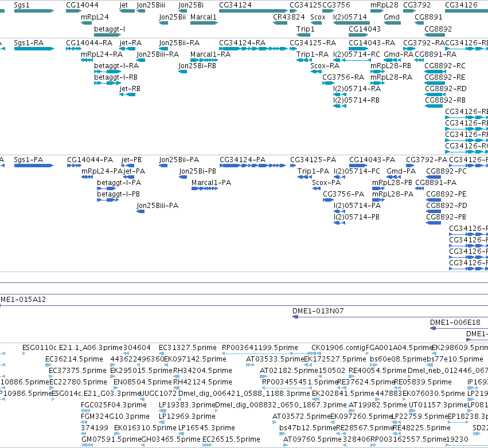Click the mRpL28-RB transcript label
Viewport: 488px width, 448px height.
coord(391,66)
